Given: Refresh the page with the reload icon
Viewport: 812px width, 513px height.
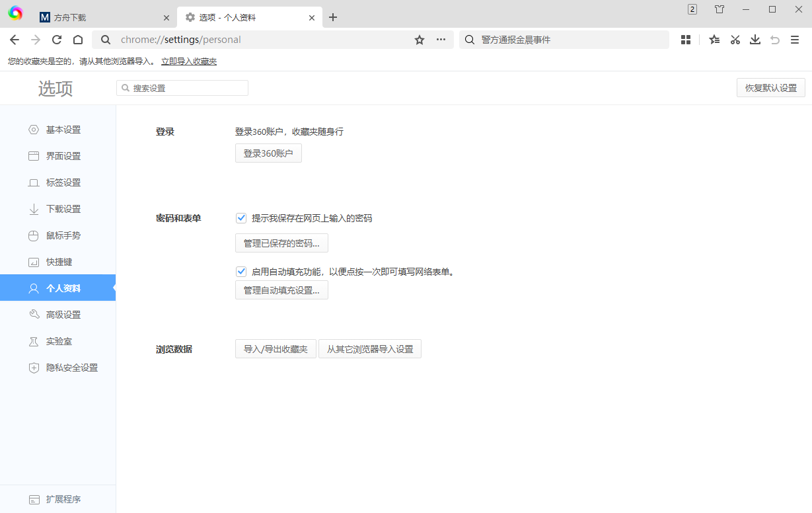Looking at the screenshot, I should [56, 40].
